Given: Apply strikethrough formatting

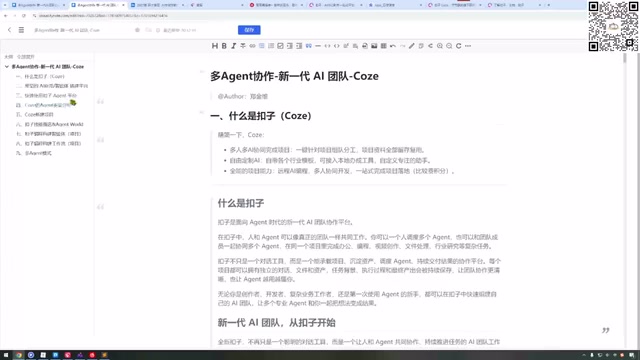Looking at the screenshot, I should pos(243,46).
